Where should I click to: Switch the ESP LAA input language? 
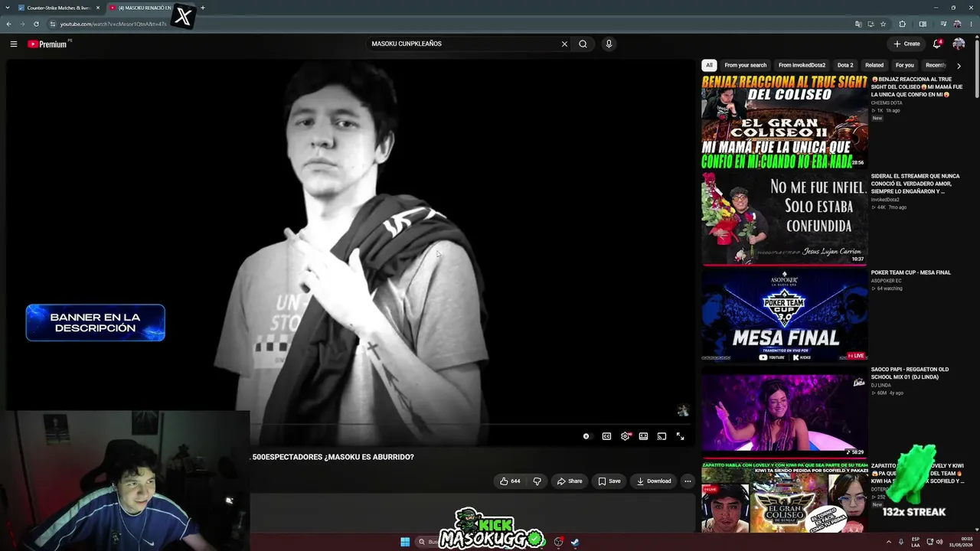click(916, 542)
